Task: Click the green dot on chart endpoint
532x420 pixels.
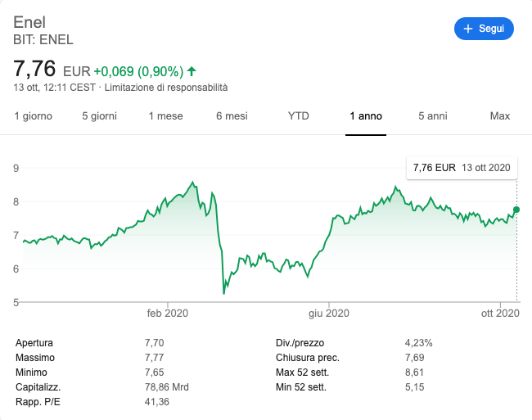Action: 516,210
